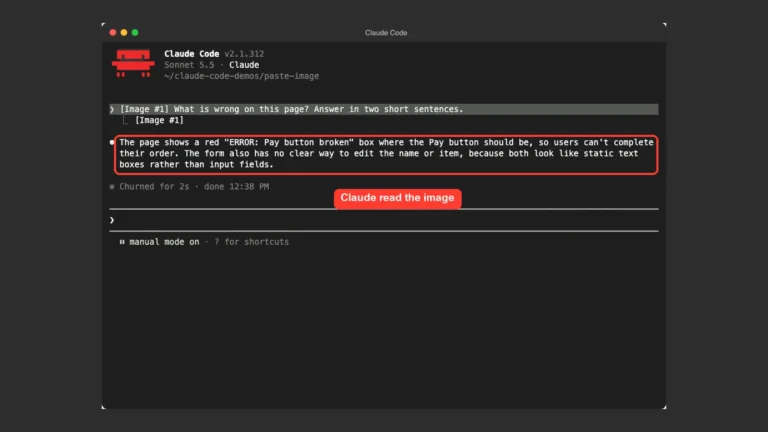Click the prompt chevron before "[Image #1] What is wrong"
The height and width of the screenshot is (432, 768).
pyautogui.click(x=112, y=109)
